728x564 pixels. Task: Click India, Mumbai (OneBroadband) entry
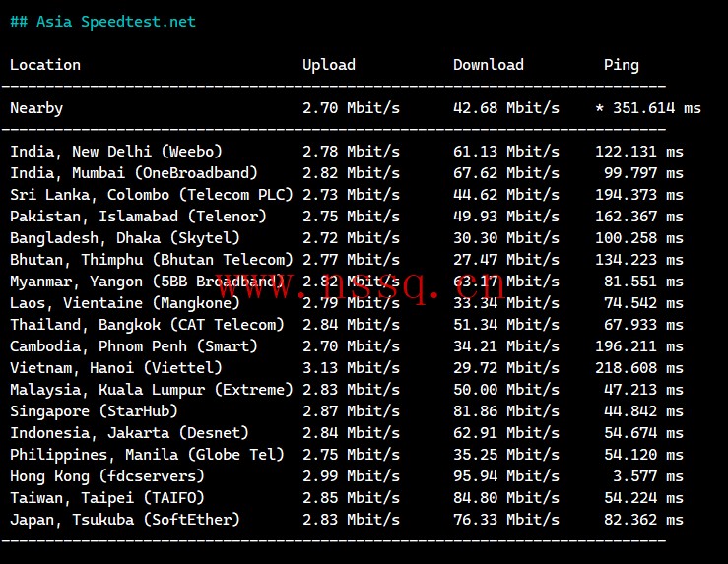(x=134, y=173)
